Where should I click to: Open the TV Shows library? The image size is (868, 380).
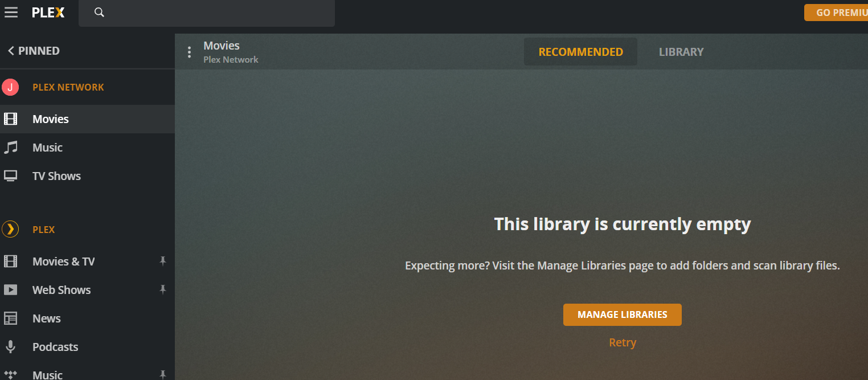click(87, 176)
